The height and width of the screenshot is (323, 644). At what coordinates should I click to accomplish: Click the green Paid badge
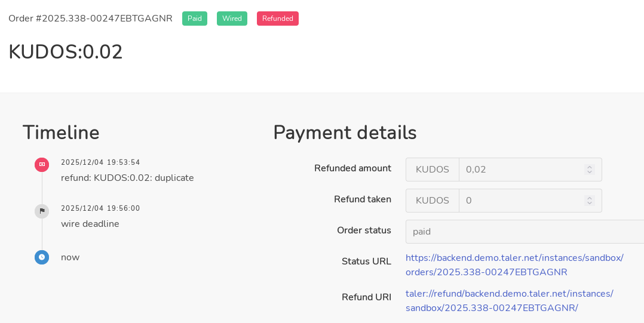(x=195, y=19)
